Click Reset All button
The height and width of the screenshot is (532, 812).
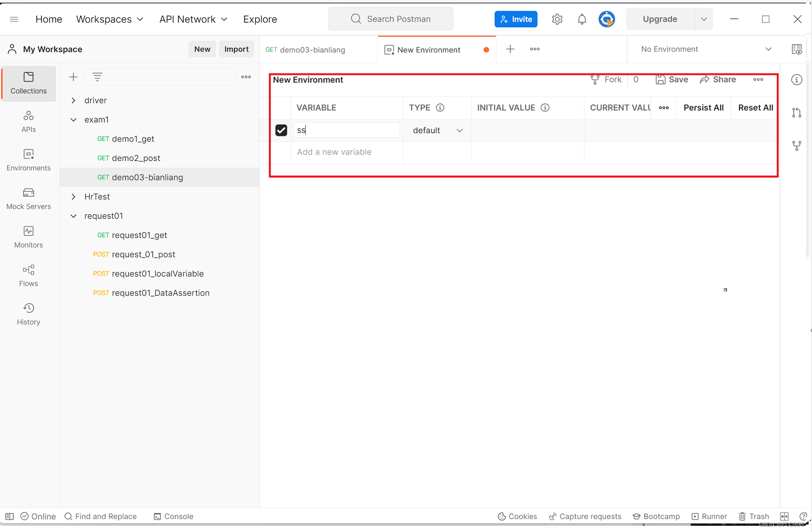755,108
